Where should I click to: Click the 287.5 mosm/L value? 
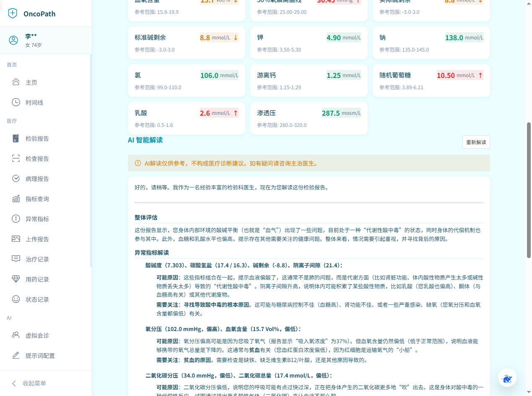pyautogui.click(x=341, y=113)
